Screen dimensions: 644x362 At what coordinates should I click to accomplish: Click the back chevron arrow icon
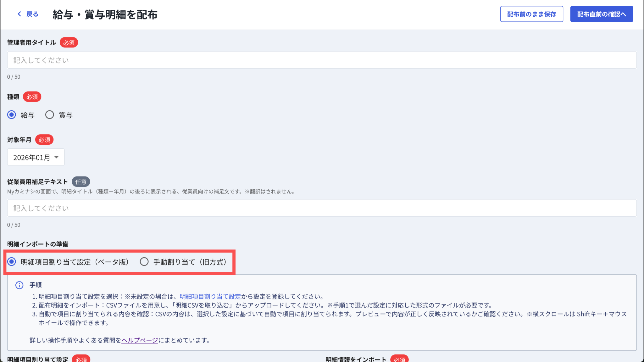[x=19, y=14]
